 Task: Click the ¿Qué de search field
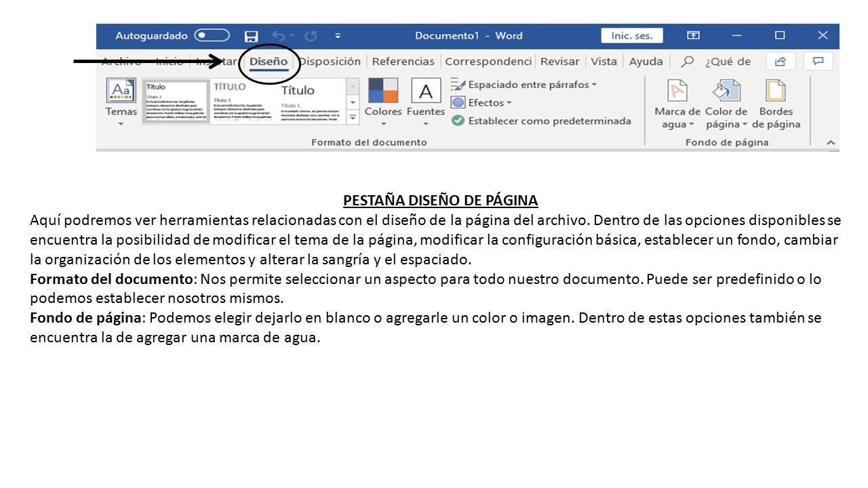[x=728, y=62]
